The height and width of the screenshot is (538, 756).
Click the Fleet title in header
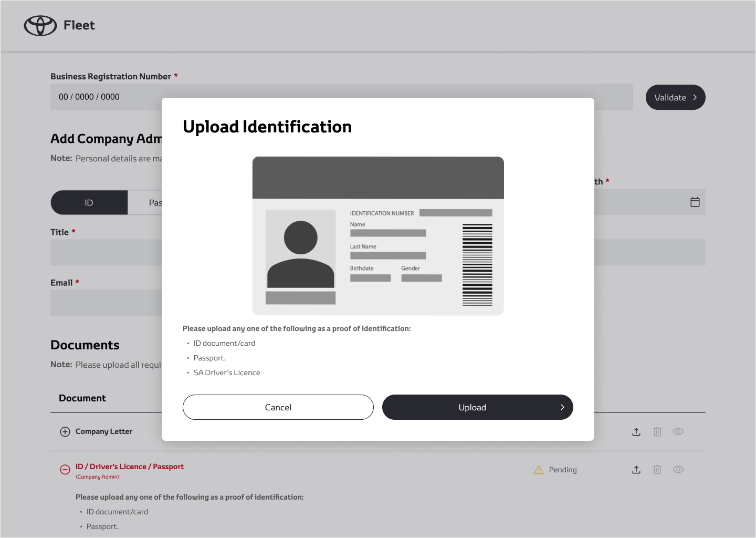pos(79,25)
